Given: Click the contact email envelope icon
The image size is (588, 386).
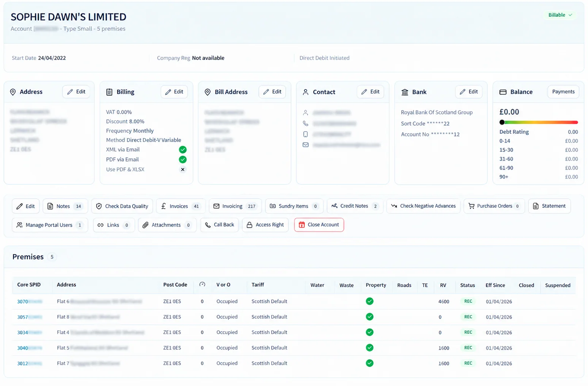Looking at the screenshot, I should click(x=306, y=145).
